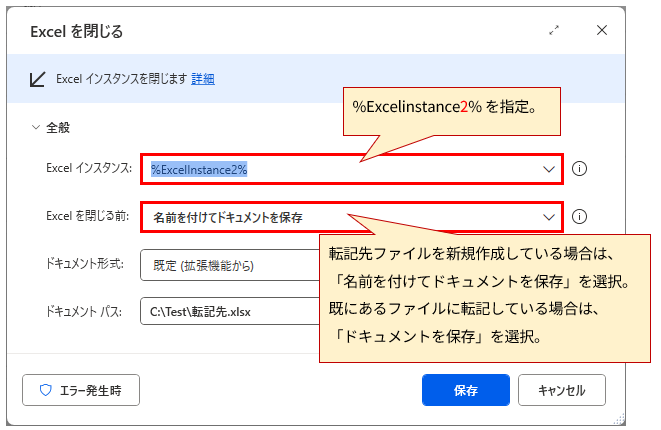Collapse the 全般 section

[x=36, y=127]
